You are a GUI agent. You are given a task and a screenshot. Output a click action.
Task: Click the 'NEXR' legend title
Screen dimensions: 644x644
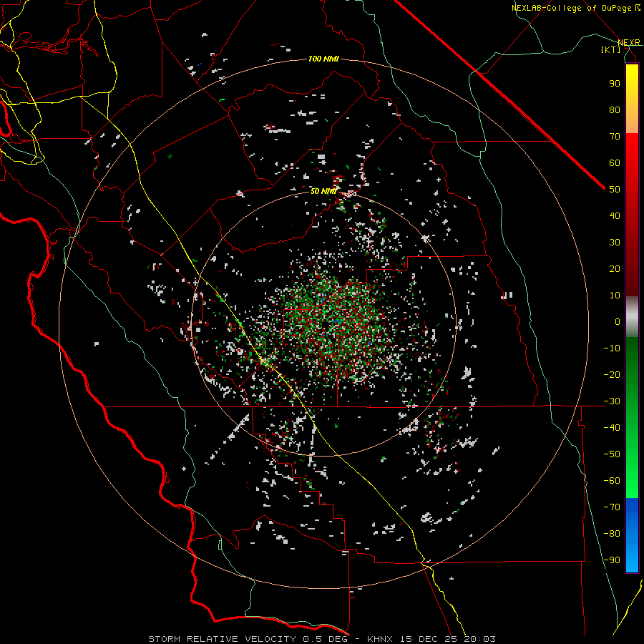[629, 43]
